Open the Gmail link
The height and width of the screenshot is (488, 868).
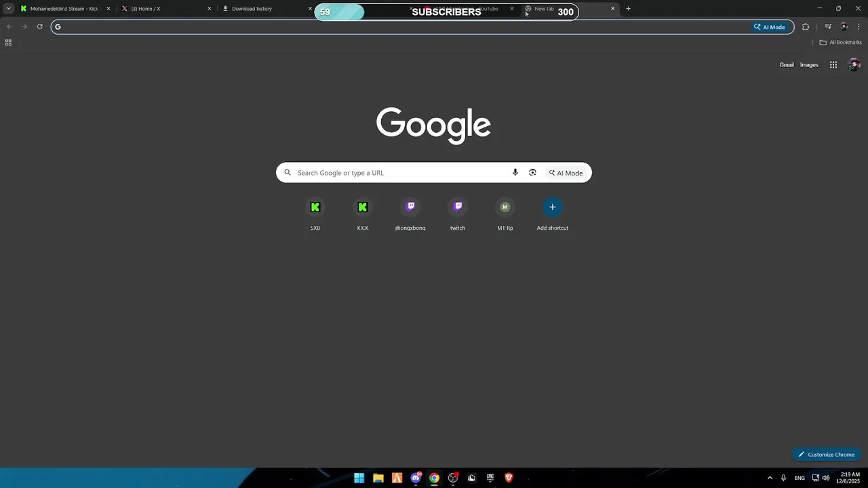pos(787,65)
